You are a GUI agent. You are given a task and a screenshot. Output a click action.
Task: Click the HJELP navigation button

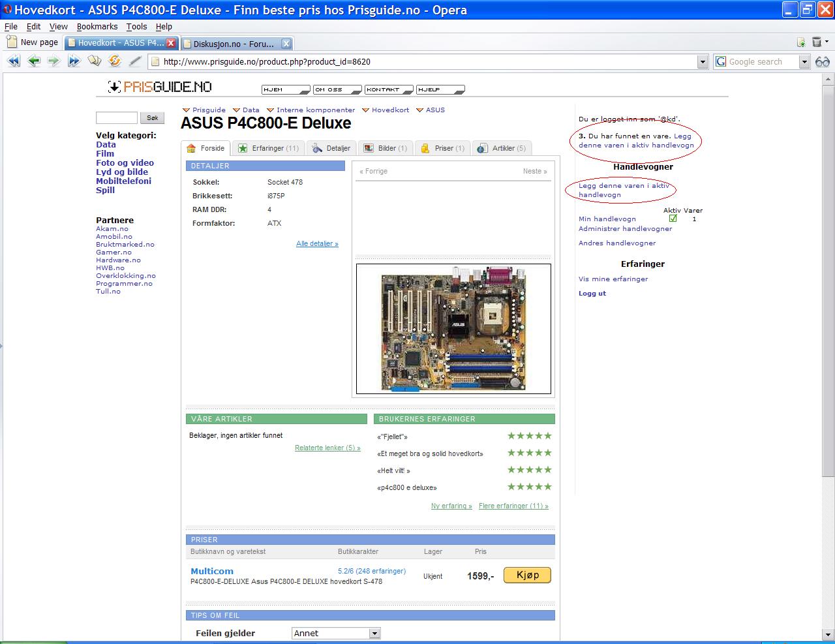tap(440, 89)
